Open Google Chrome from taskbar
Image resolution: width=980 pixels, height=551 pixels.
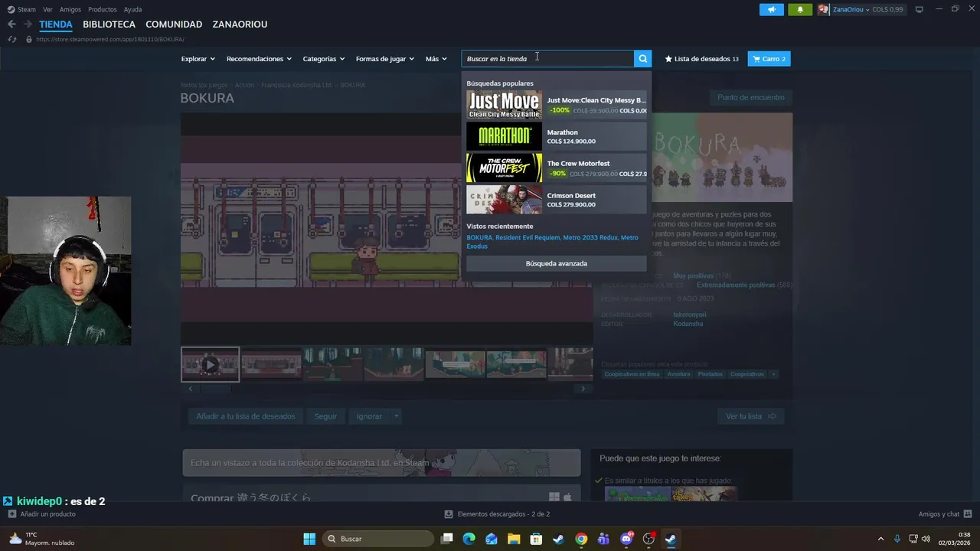click(x=581, y=539)
